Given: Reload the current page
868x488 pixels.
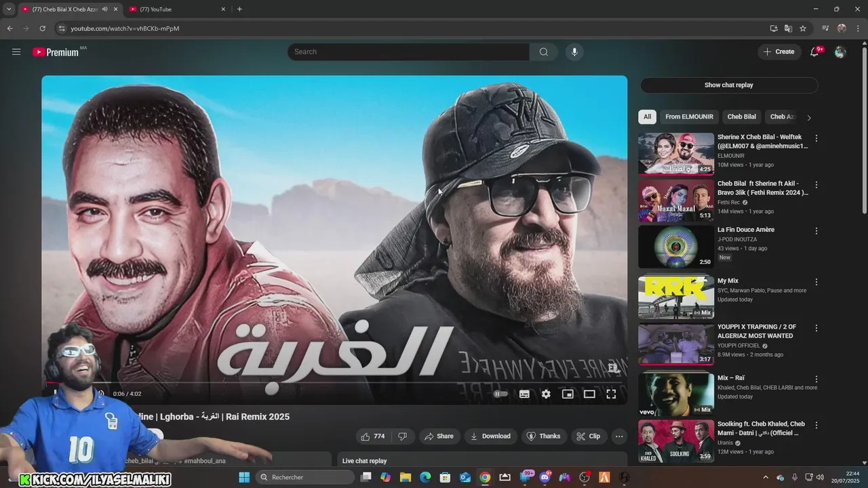Looking at the screenshot, I should point(42,28).
